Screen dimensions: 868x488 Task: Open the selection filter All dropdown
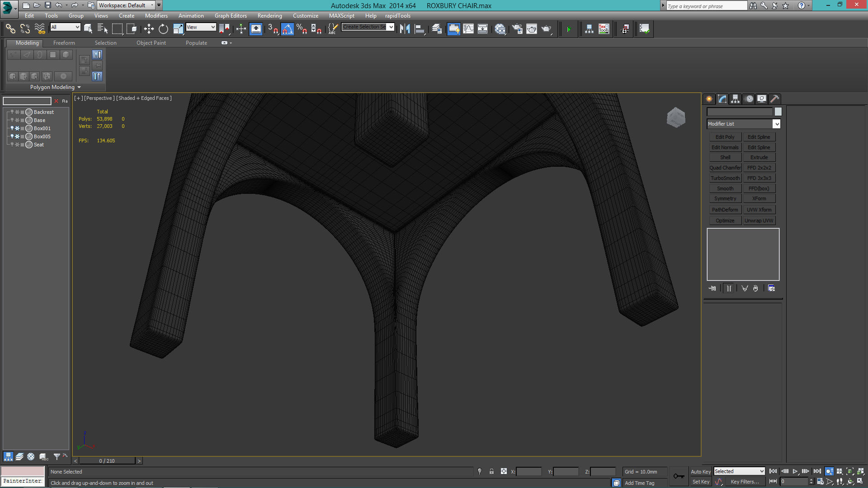[x=65, y=27]
